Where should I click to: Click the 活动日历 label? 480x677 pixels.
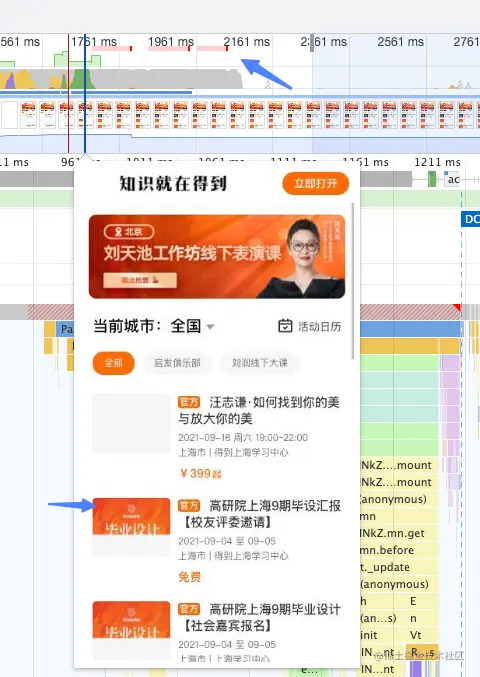[x=319, y=326]
